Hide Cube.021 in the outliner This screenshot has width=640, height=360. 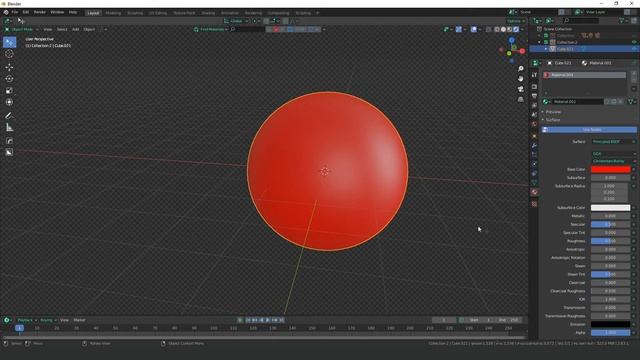(634, 49)
